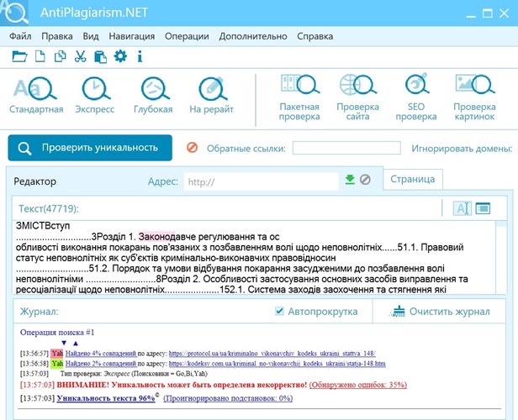The image size is (518, 420).
Task: Open Проверка картинок tool
Action: tap(475, 97)
